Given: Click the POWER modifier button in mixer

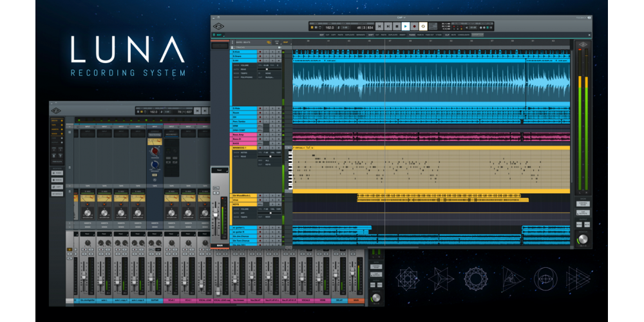Looking at the screenshot, I should coord(57,173).
